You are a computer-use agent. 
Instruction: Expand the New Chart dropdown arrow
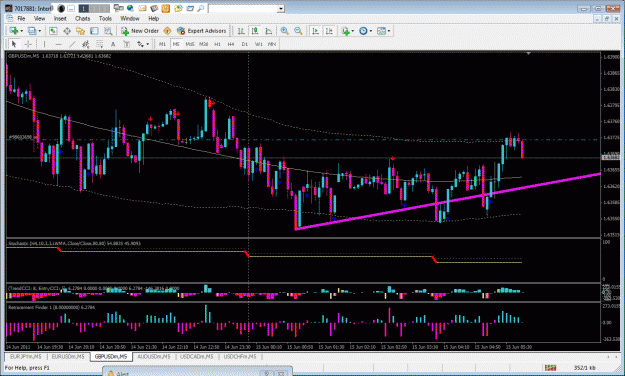[22, 31]
